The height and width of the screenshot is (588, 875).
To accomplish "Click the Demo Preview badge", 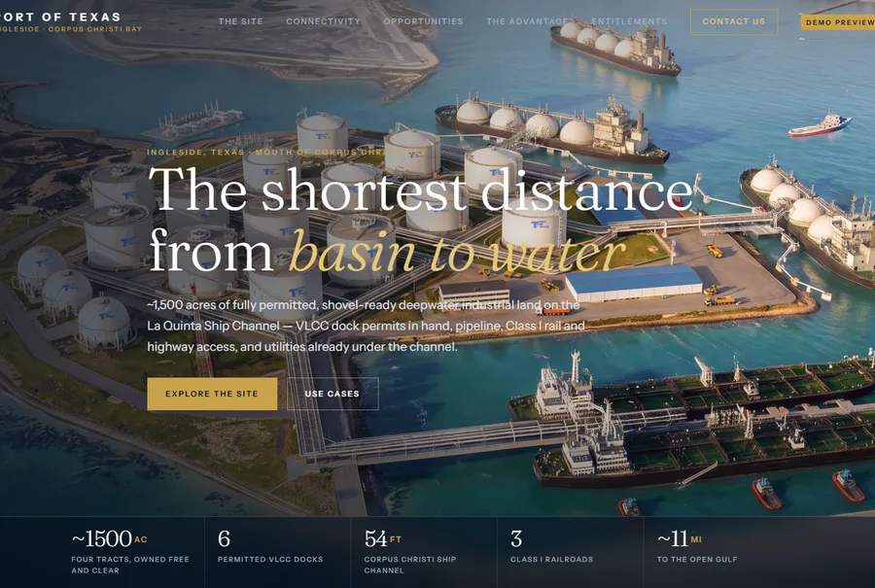I will pos(838,22).
